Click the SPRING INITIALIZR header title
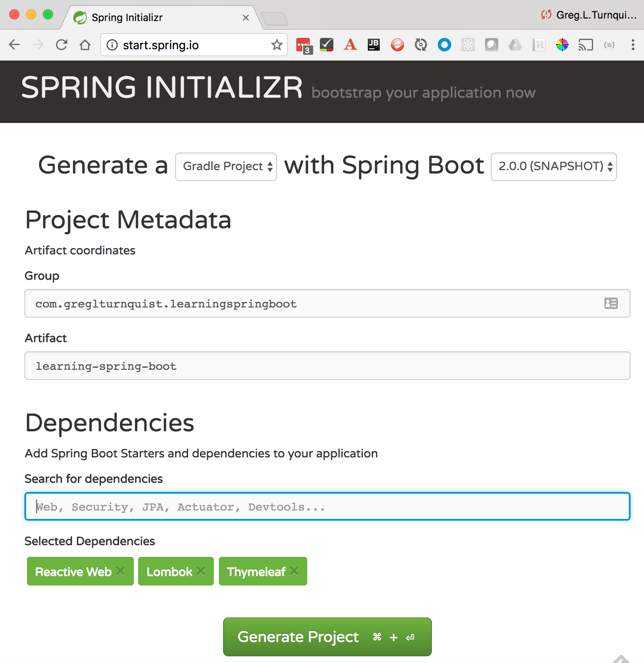 162,88
